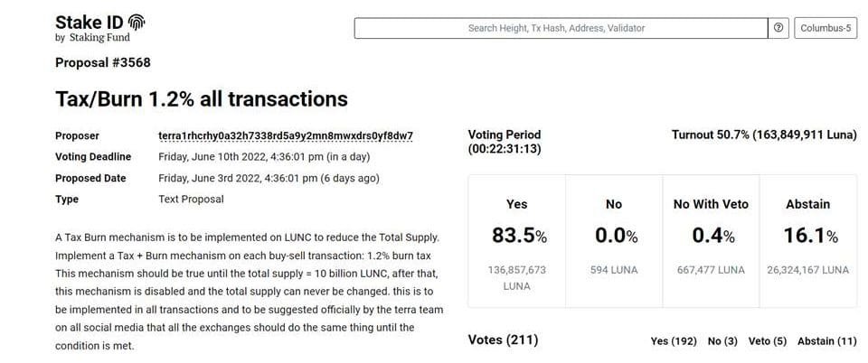Click the Stake ID by Staking Fund title
Image resolution: width=868 pixels, height=363 pixels.
coord(91,28)
